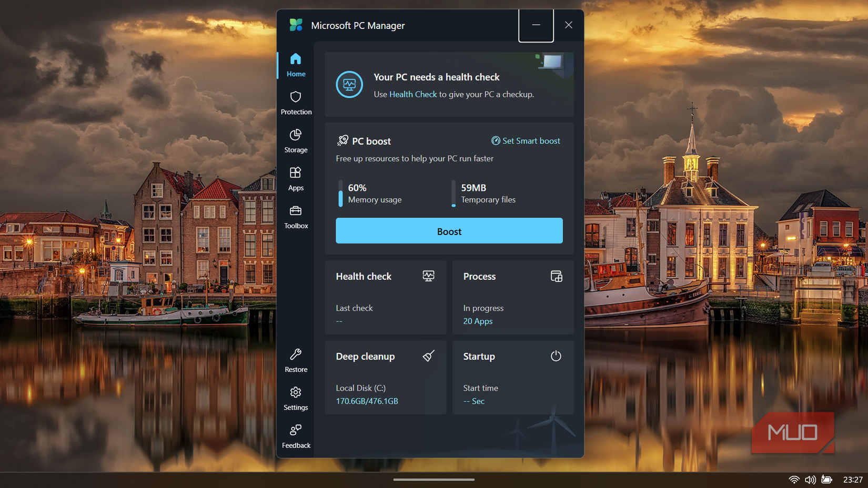Click the Wi-Fi icon in system tray
This screenshot has width=868, height=488.
(794, 479)
